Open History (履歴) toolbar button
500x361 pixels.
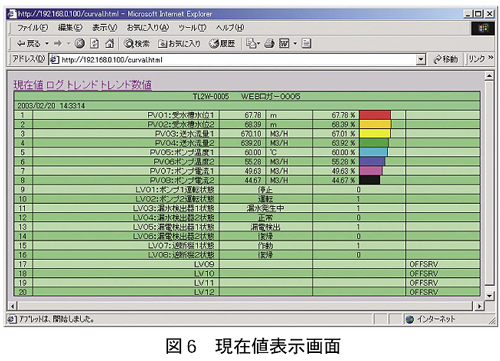[x=222, y=44]
